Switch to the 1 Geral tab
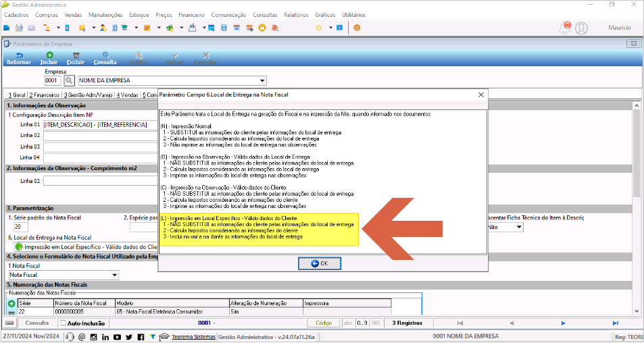The image size is (644, 343). click(17, 95)
